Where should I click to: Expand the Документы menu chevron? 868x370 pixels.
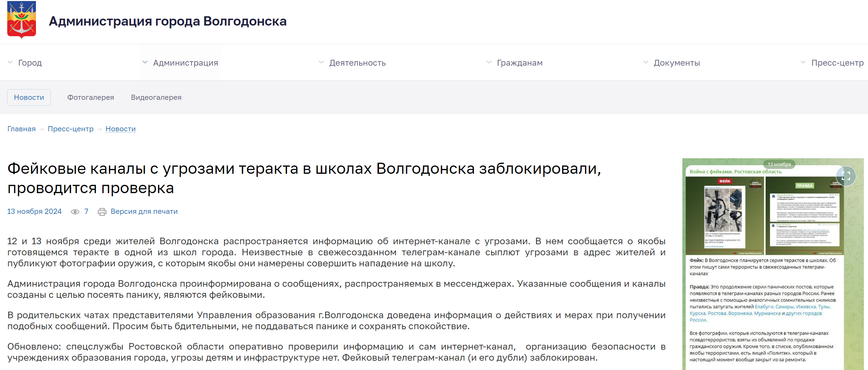(x=646, y=62)
